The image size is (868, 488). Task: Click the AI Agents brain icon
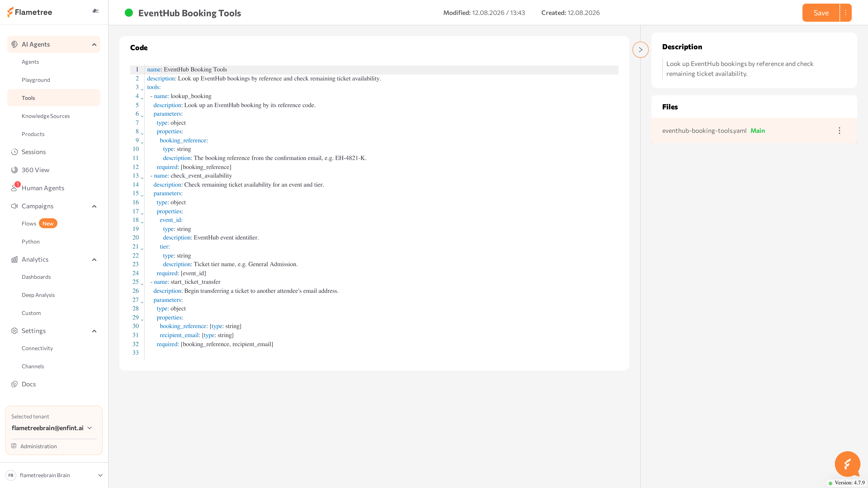(x=14, y=45)
